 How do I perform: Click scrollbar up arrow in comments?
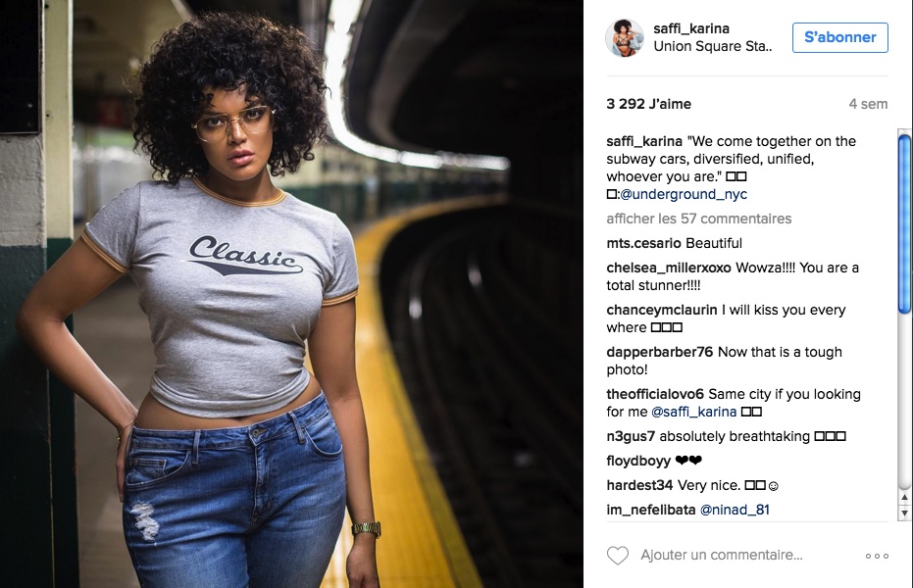point(904,497)
